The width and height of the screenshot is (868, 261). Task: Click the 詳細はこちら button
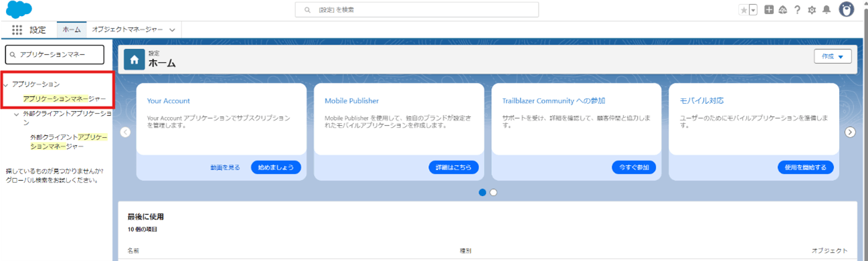click(454, 167)
